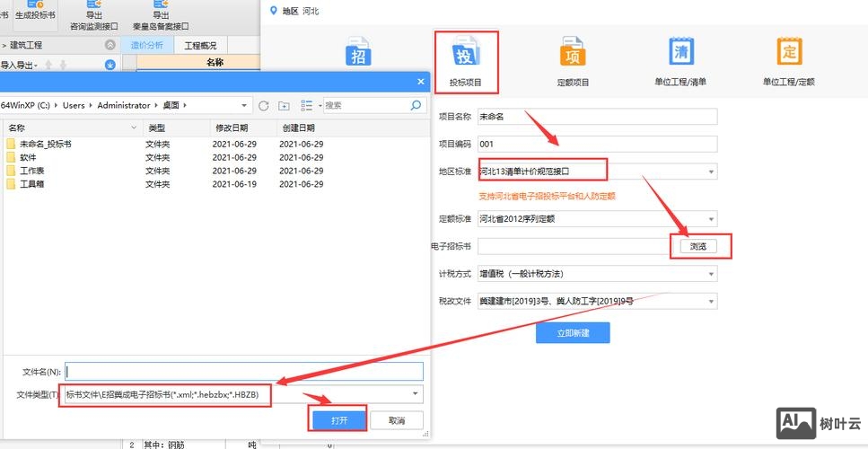868x449 pixels.
Task: Select the 工具箱 folder
Action: pos(31,184)
